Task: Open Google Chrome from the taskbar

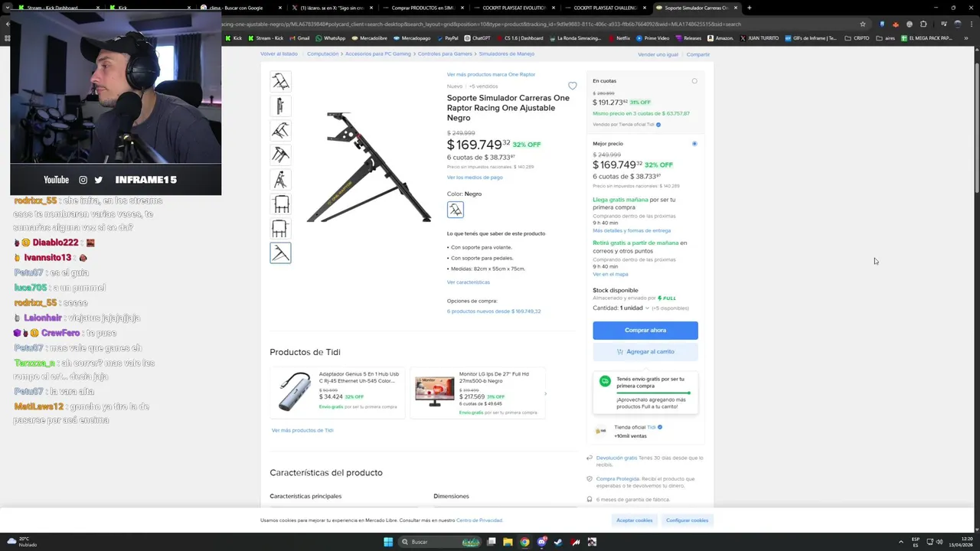Action: 524,542
